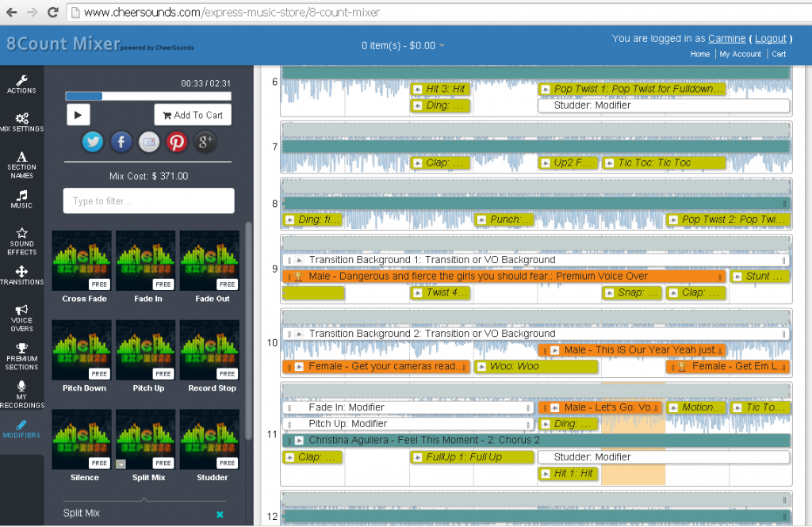
Task: Open the Split Mix thumbnail dropdown arrow
Action: click(x=121, y=464)
